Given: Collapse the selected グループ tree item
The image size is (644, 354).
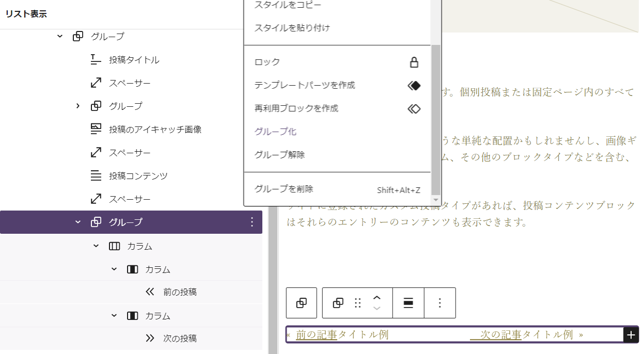Looking at the screenshot, I should (x=78, y=222).
